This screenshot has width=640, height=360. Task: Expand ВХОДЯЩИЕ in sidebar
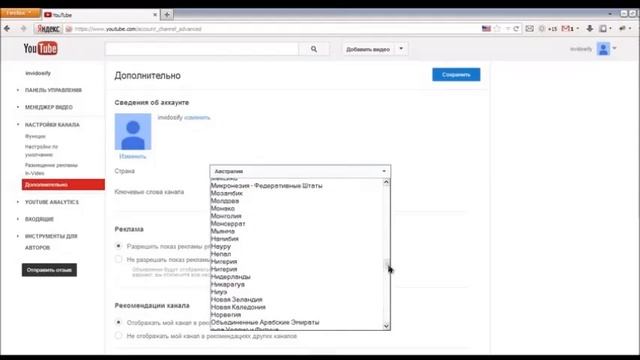39,219
